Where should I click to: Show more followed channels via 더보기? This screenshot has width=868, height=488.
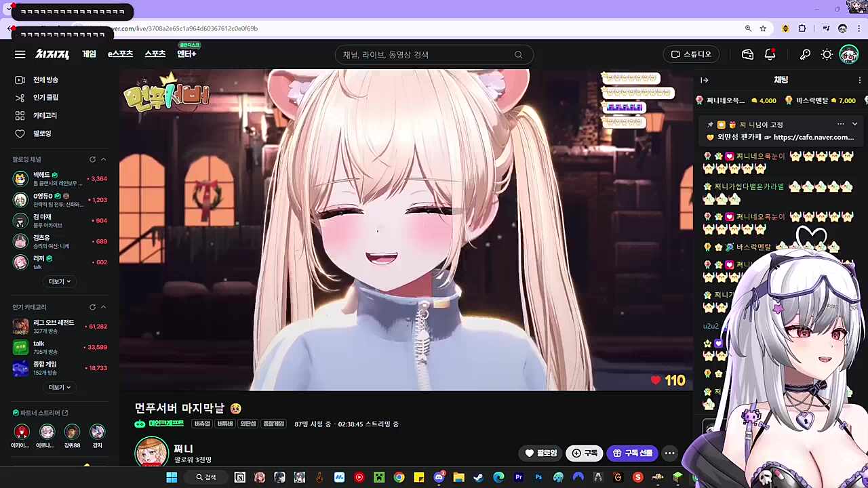(59, 281)
